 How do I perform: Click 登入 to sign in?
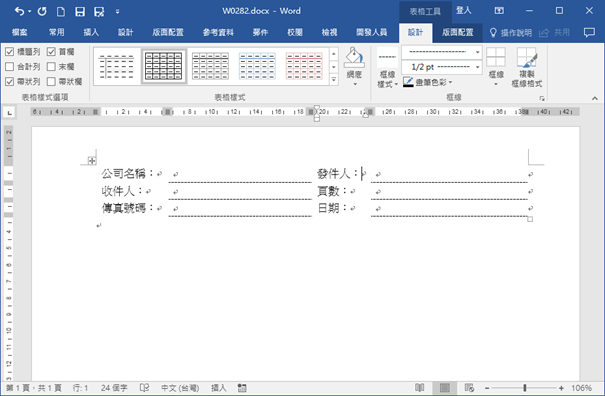click(x=463, y=10)
